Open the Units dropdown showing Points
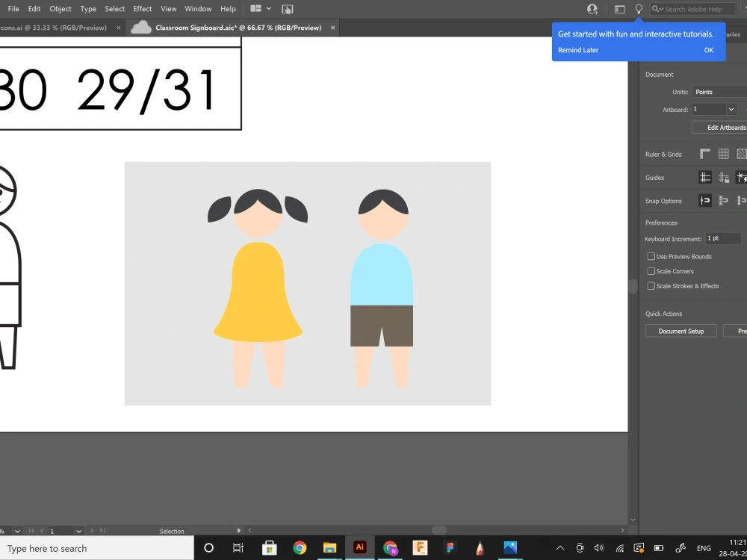The width and height of the screenshot is (747, 560). point(719,92)
